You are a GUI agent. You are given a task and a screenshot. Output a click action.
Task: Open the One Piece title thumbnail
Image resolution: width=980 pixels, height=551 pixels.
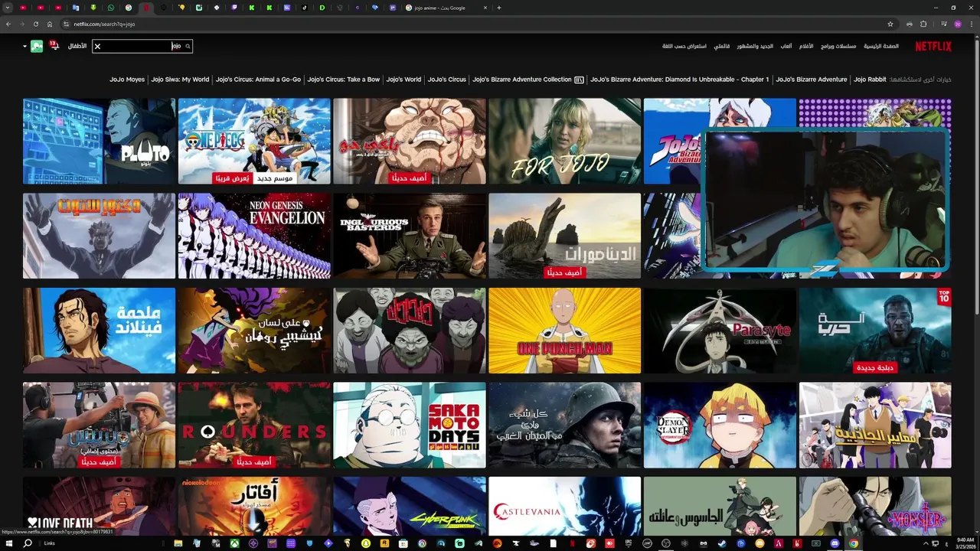[x=254, y=141]
